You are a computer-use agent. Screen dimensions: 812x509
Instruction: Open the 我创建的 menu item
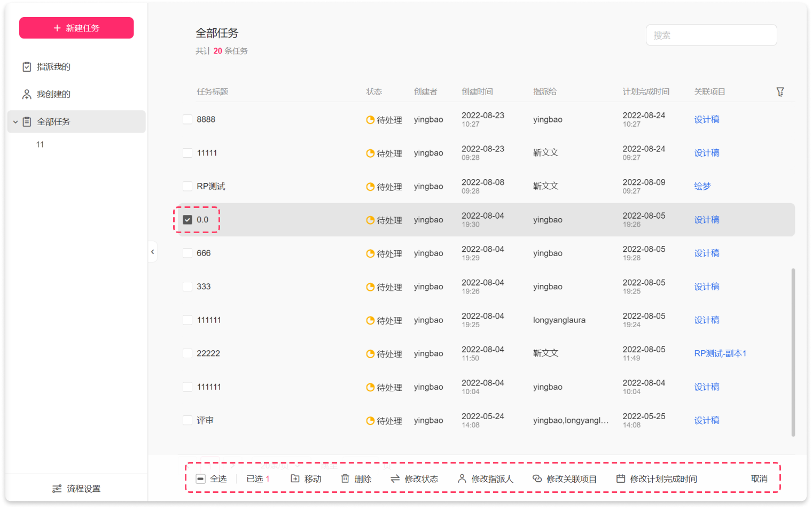(53, 94)
